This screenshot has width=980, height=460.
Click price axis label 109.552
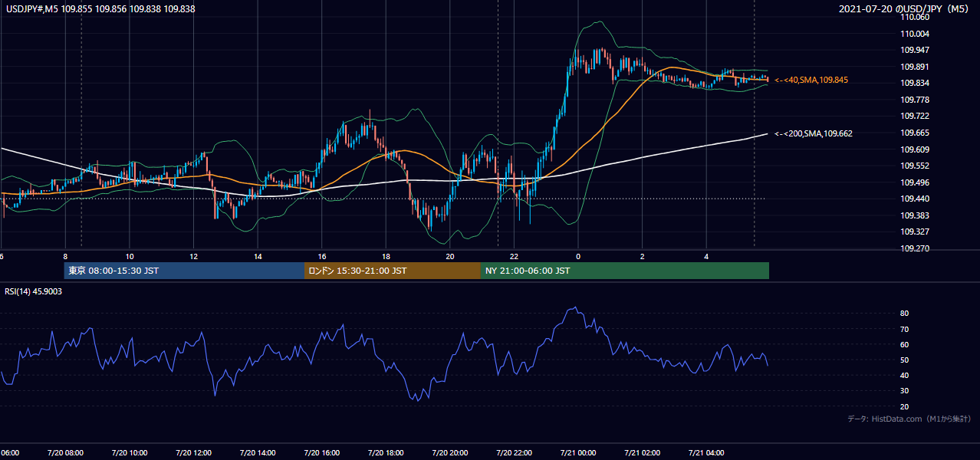coord(916,166)
